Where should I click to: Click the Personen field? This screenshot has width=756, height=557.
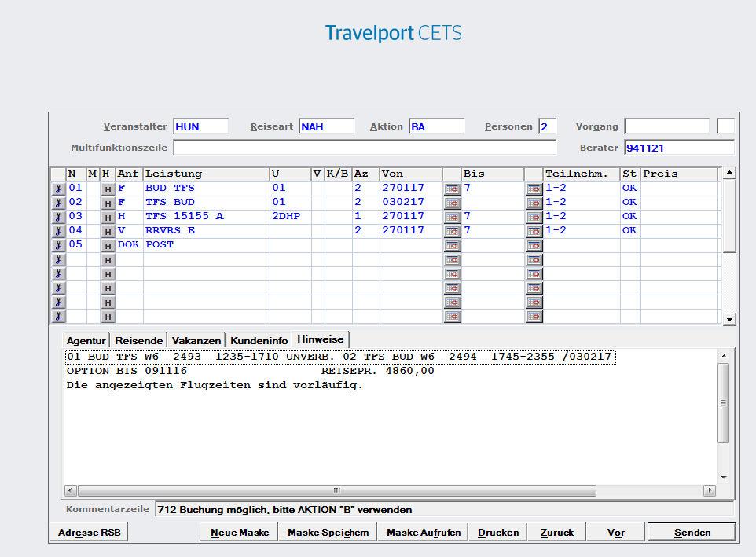[547, 126]
